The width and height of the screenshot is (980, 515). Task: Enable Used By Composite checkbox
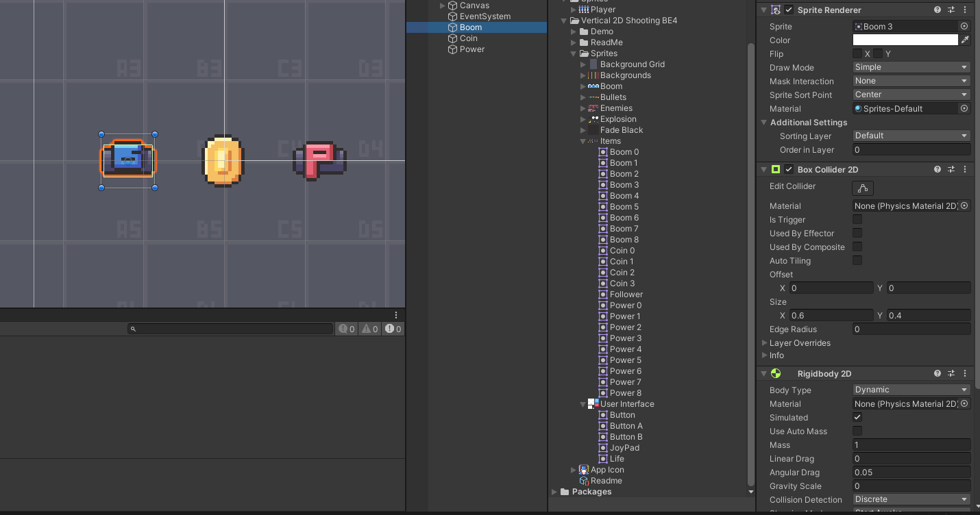[x=857, y=247]
